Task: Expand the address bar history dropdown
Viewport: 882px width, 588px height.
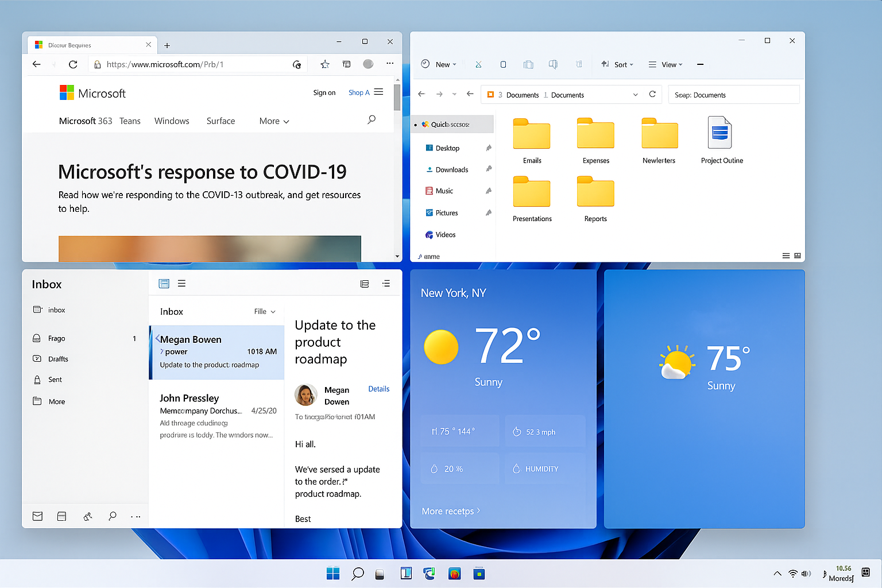Action: (635, 95)
